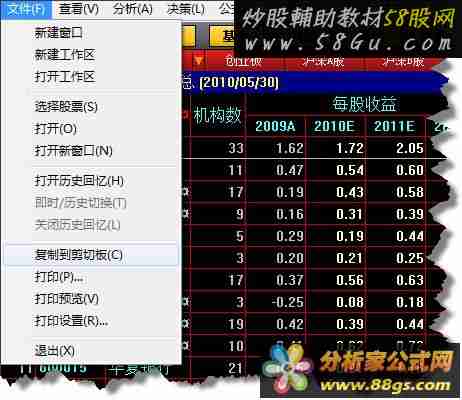Open the 分析(A) menu
This screenshot has width=462, height=400.
[132, 9]
